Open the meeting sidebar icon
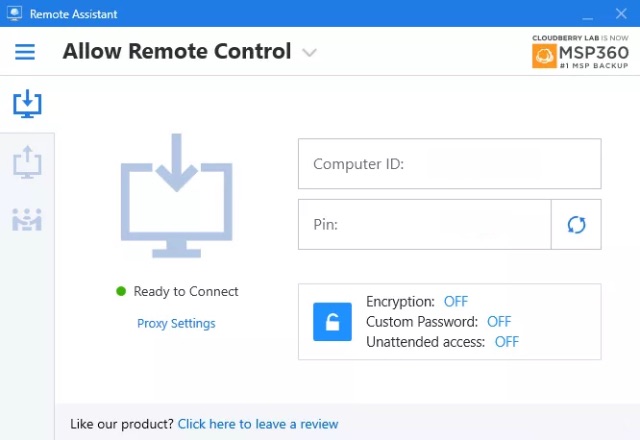The height and width of the screenshot is (440, 640). tap(27, 220)
